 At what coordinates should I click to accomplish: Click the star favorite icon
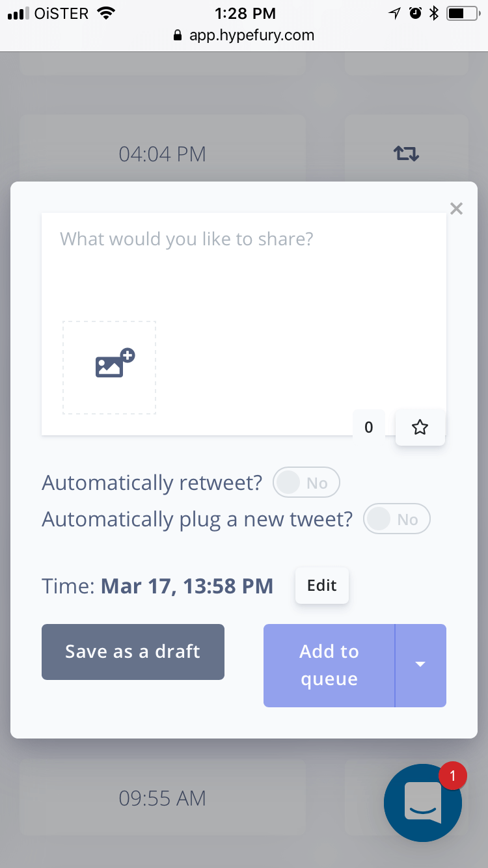420,427
